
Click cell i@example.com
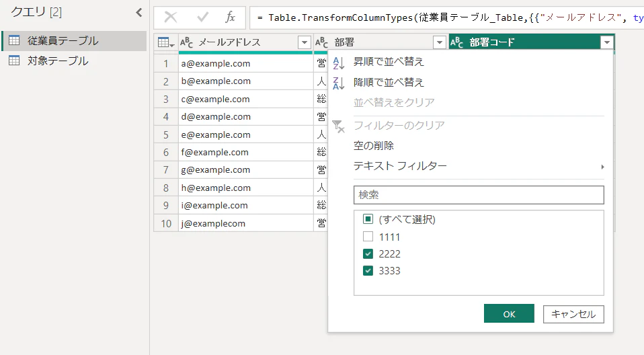(x=245, y=206)
